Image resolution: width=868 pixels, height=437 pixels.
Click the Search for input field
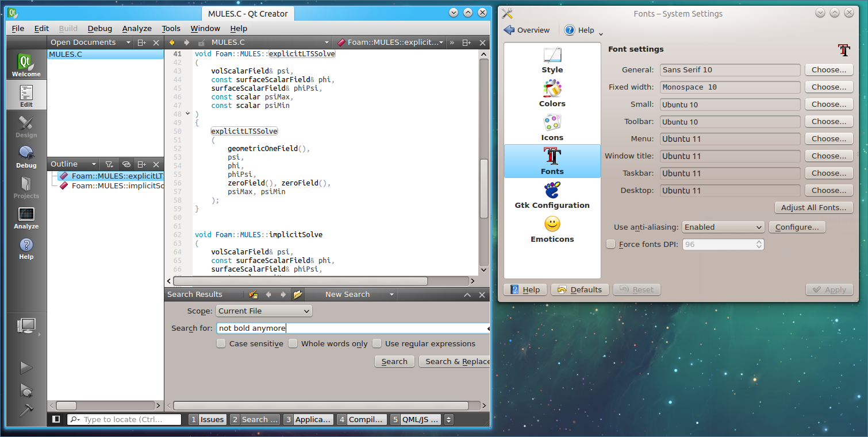353,328
